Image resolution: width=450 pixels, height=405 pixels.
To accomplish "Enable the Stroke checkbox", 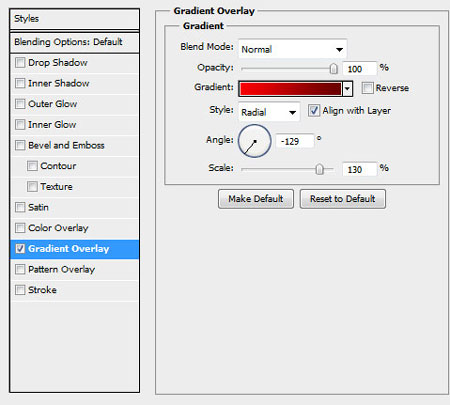I will (x=20, y=290).
